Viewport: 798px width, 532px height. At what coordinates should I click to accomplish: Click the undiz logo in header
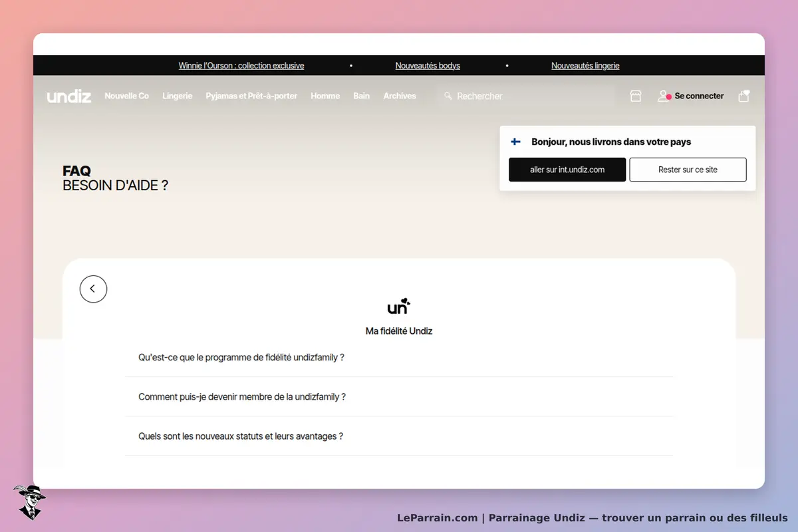[x=69, y=96]
